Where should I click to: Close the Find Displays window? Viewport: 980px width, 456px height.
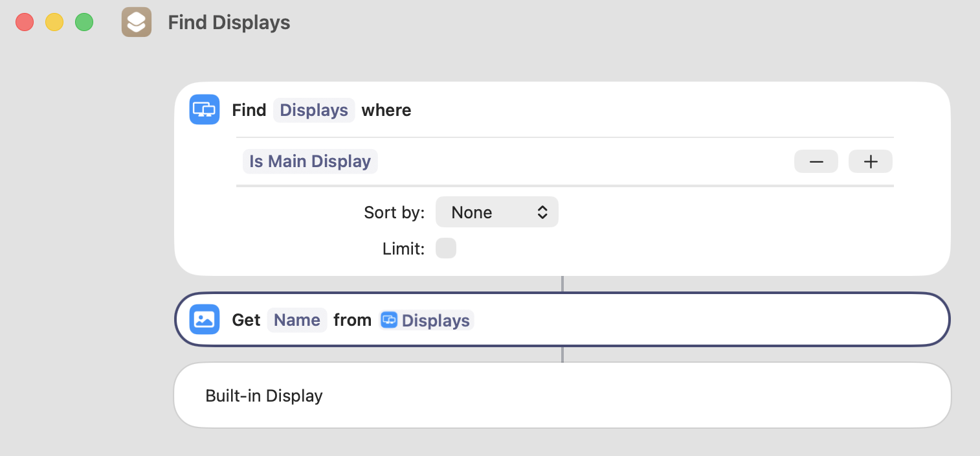[25, 23]
